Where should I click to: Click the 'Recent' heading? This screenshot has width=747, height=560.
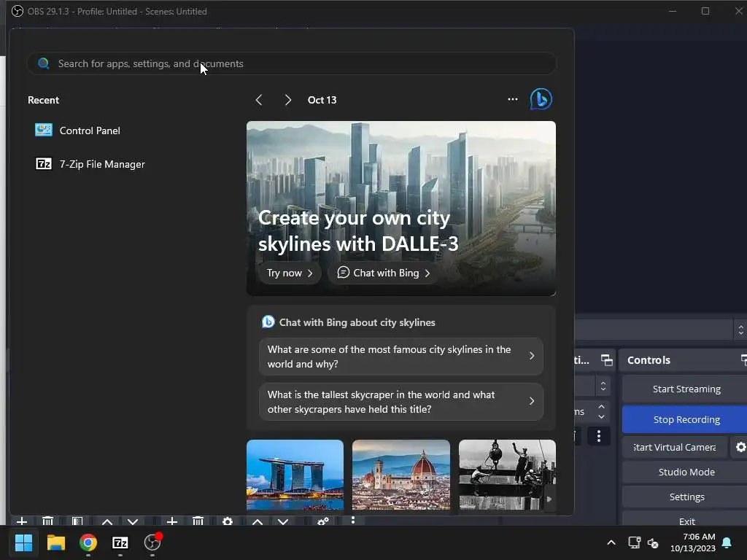point(43,100)
